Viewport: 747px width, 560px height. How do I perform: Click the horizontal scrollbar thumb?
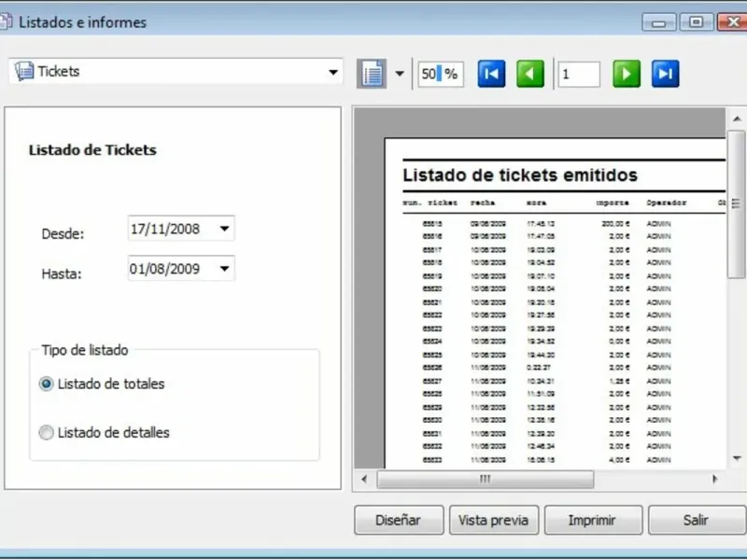click(x=485, y=479)
